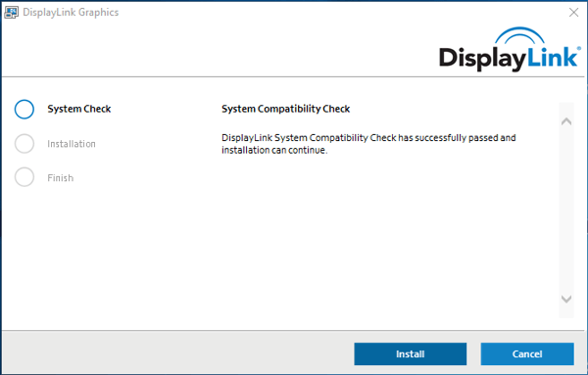Click the DisplayLink Graphics title bar icon

(11, 13)
